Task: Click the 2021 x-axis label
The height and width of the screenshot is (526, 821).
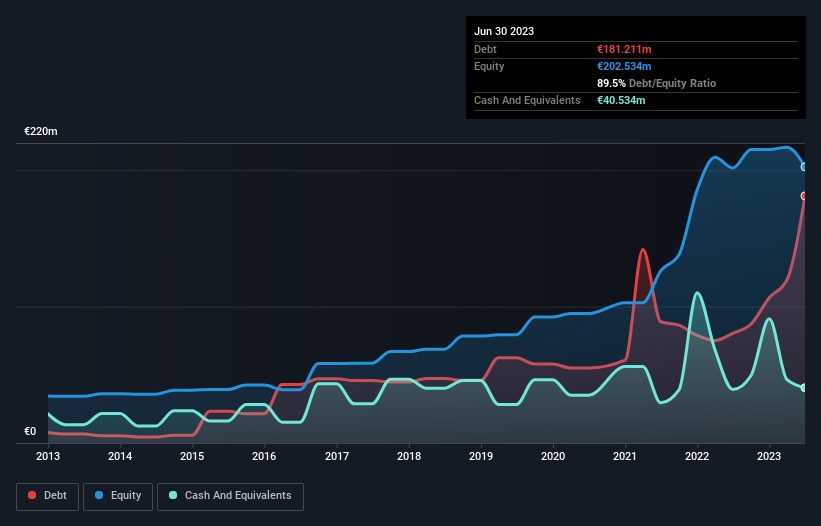Action: (625, 456)
